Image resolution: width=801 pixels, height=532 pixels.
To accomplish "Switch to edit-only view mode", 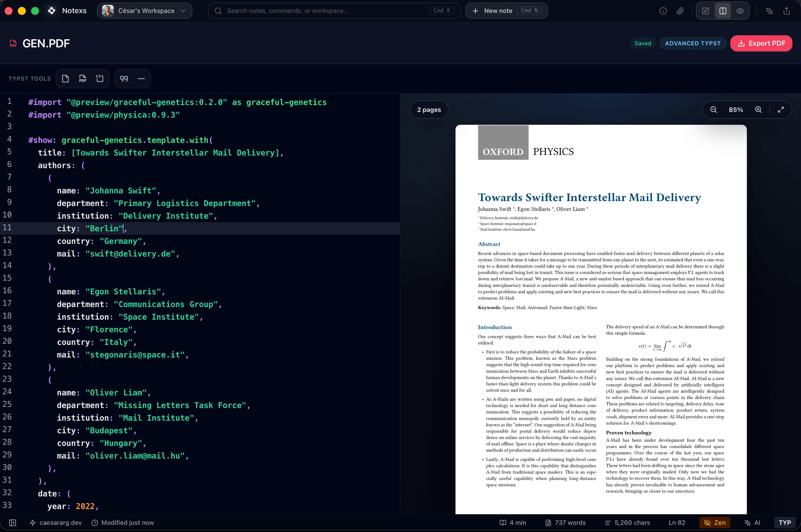I will 706,11.
